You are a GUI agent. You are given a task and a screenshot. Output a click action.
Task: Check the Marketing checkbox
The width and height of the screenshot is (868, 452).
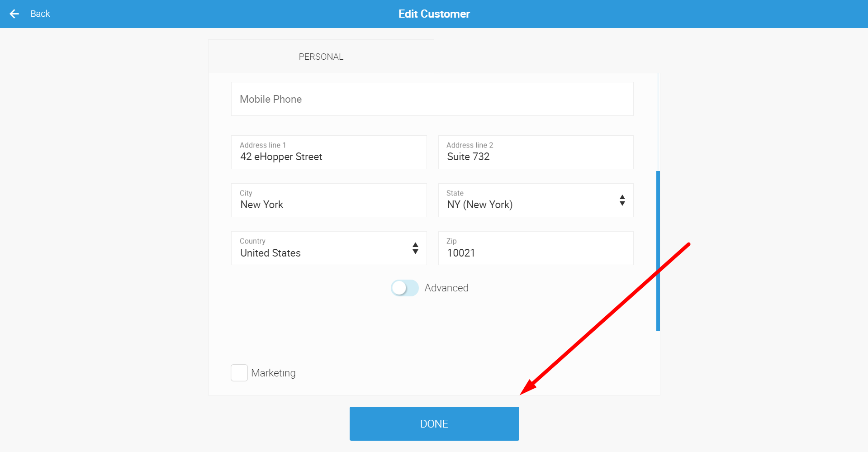coord(239,373)
